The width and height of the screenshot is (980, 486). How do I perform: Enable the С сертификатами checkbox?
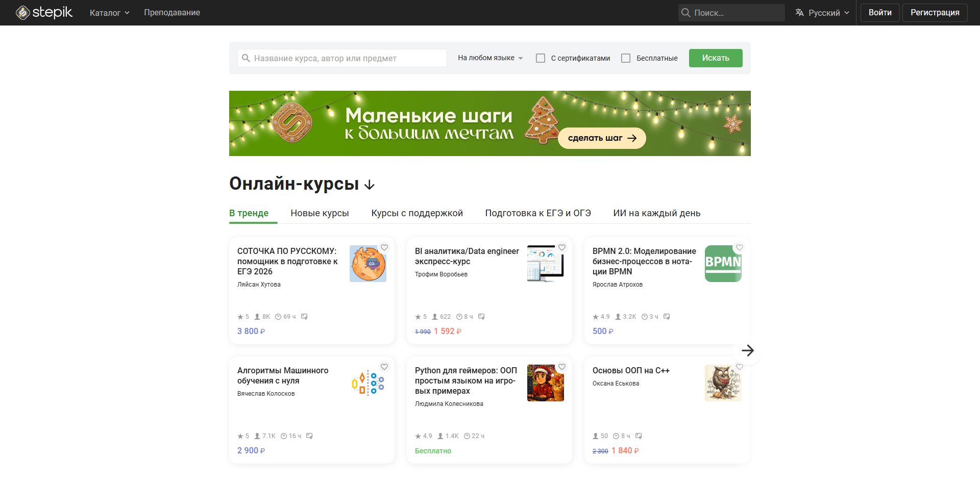click(540, 58)
